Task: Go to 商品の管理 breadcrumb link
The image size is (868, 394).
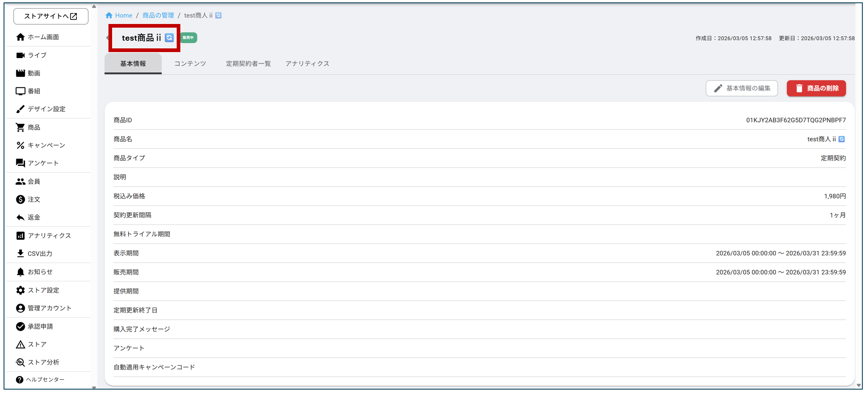Action: (158, 15)
